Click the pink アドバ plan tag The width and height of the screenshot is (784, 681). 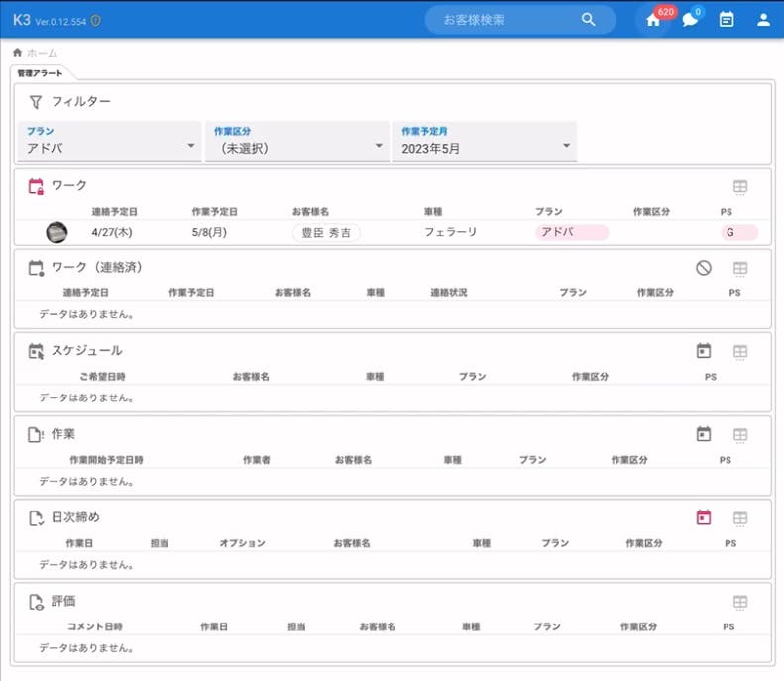pos(571,232)
